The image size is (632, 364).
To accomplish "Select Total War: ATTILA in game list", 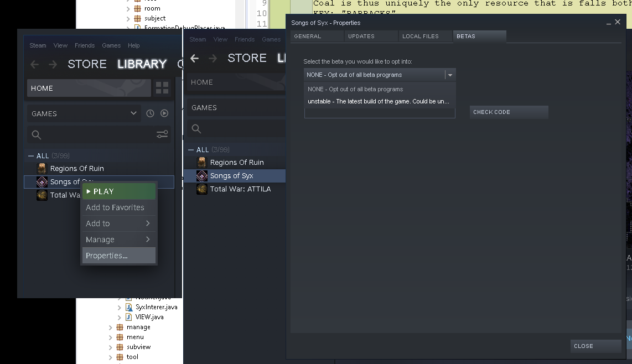I will coord(240,189).
